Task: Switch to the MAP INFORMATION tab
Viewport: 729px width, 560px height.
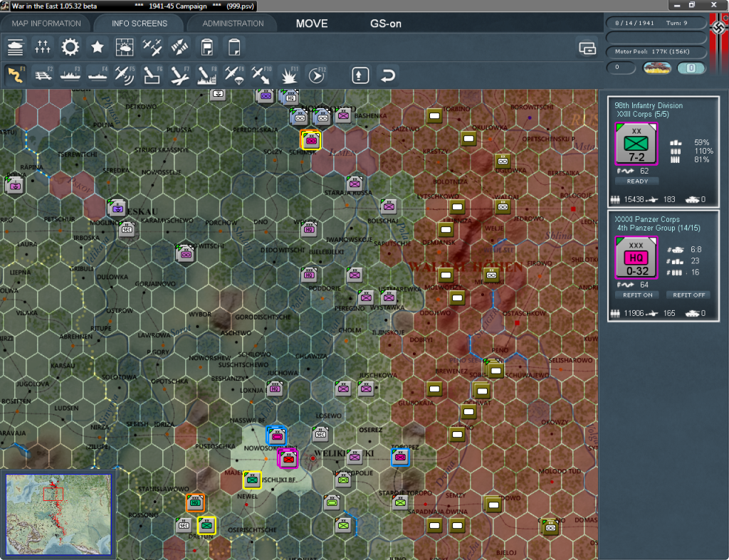Action: (x=46, y=23)
